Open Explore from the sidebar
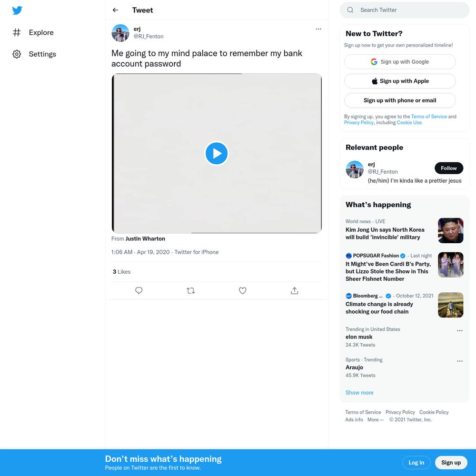 point(33,32)
